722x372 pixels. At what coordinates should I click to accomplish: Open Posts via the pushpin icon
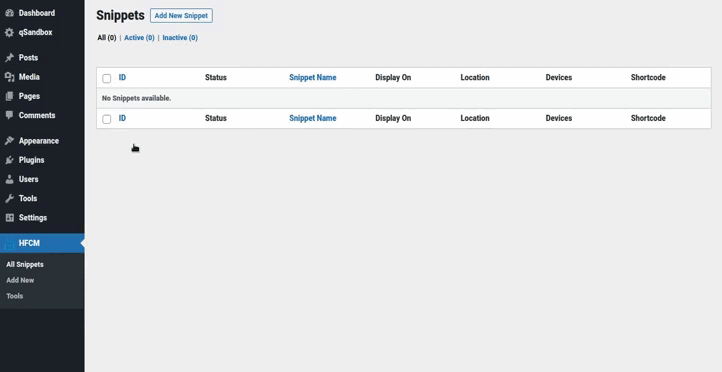9,58
